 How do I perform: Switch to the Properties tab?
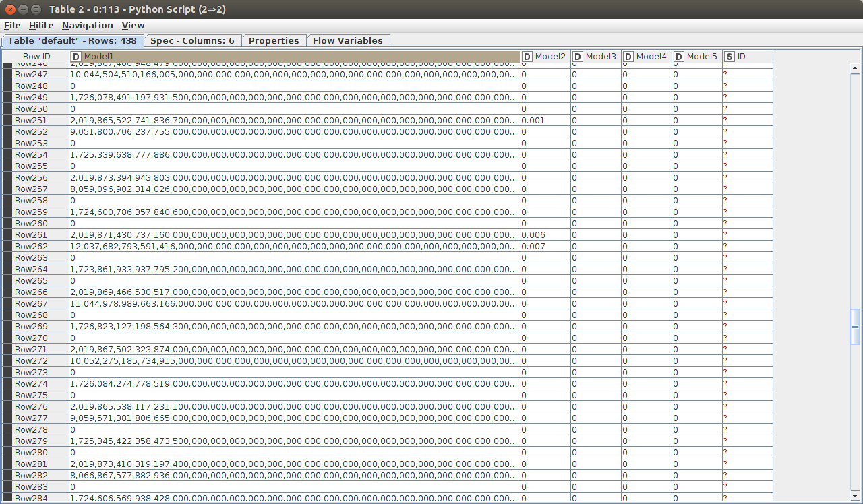[x=274, y=40]
